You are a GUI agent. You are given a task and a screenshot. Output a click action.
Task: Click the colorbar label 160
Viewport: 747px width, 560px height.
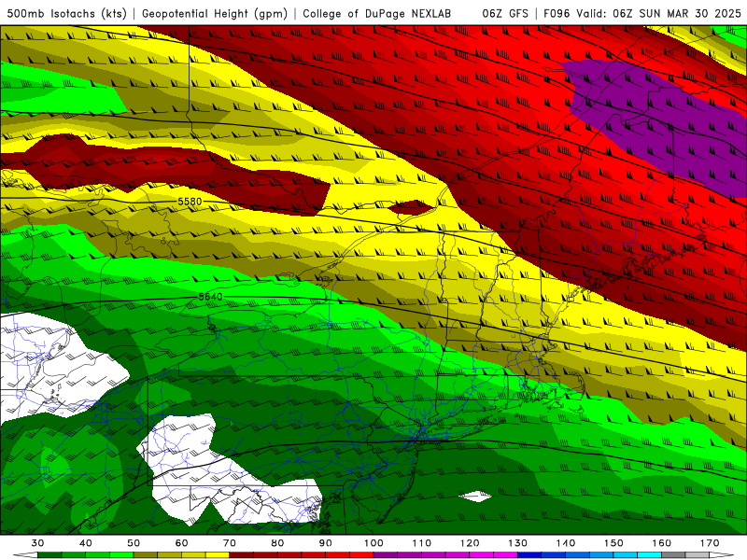click(662, 543)
